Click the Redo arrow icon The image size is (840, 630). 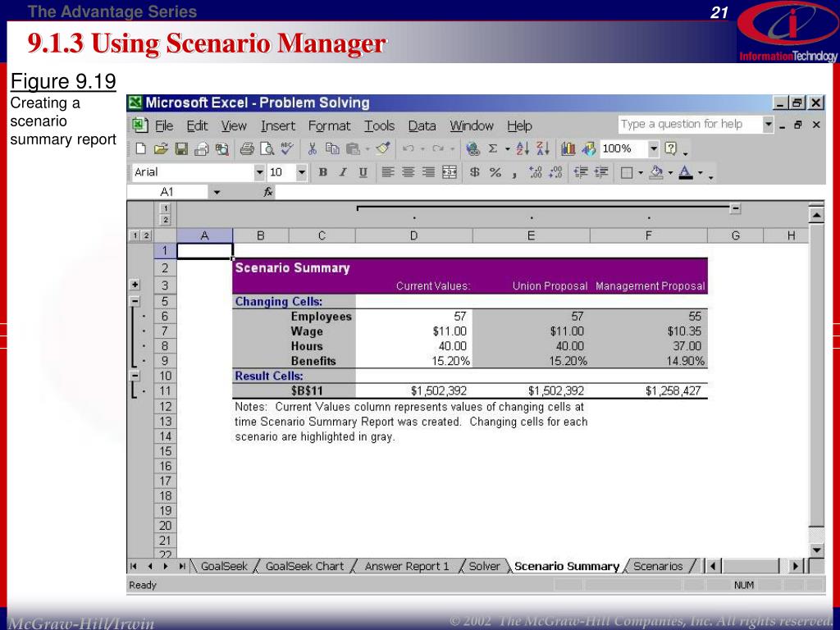point(438,149)
